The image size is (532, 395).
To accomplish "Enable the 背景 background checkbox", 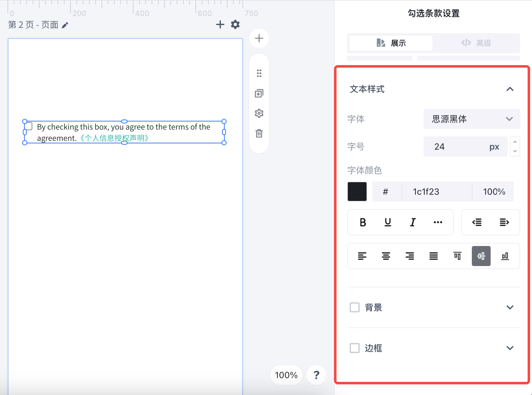I will (355, 307).
